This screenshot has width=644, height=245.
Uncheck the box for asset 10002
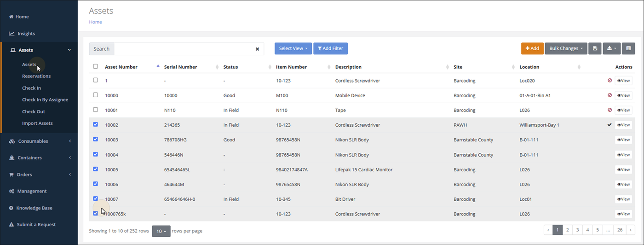click(96, 124)
